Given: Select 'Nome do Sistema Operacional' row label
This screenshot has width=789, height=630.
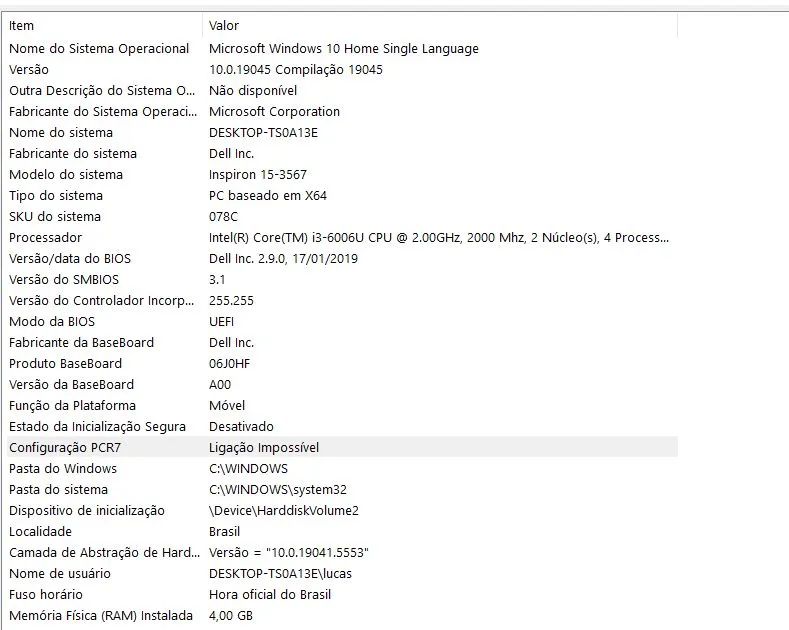Looking at the screenshot, I should click(99, 49).
